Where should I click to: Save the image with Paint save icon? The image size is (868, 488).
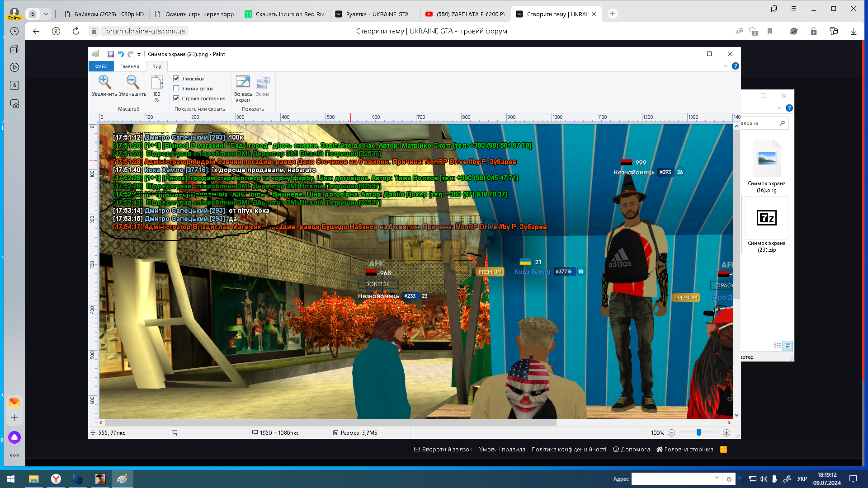(110, 54)
